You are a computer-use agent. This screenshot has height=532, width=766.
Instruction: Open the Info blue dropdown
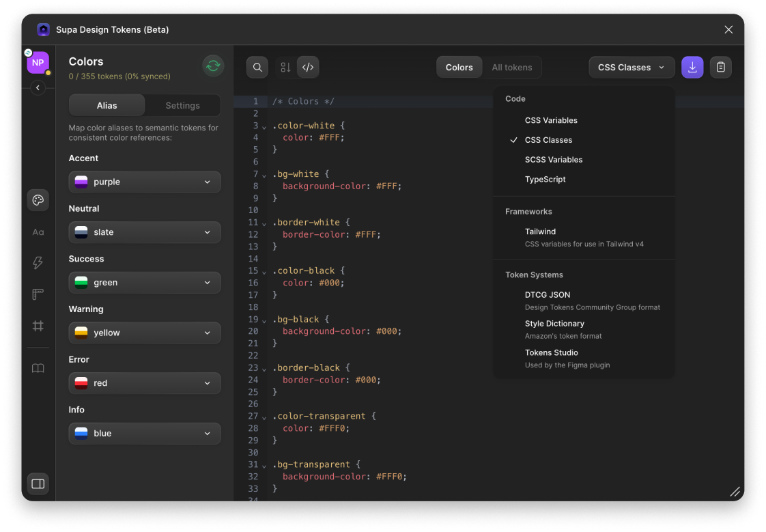tap(145, 434)
